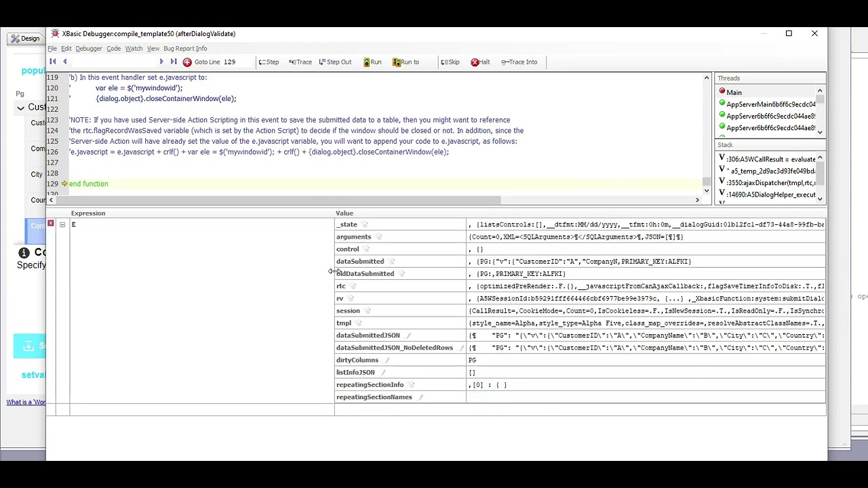Viewport: 868px width, 488px height.
Task: Remove watch expression E with red X
Action: [x=51, y=224]
